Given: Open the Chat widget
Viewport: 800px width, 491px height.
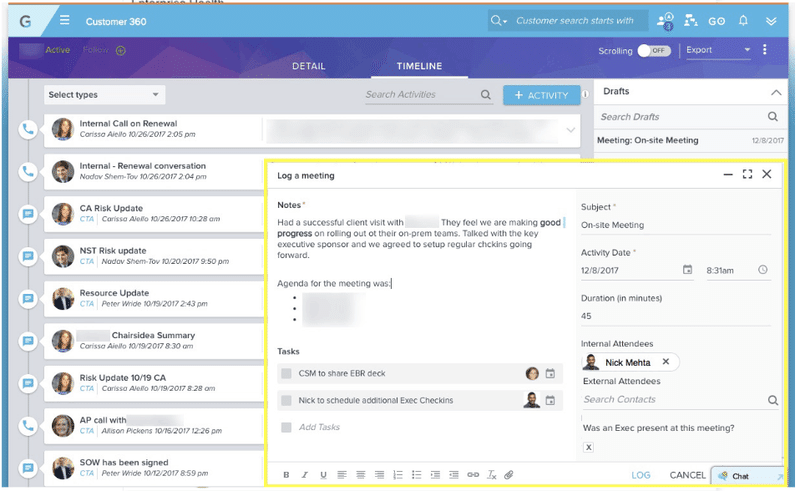Looking at the screenshot, I should pos(747,476).
